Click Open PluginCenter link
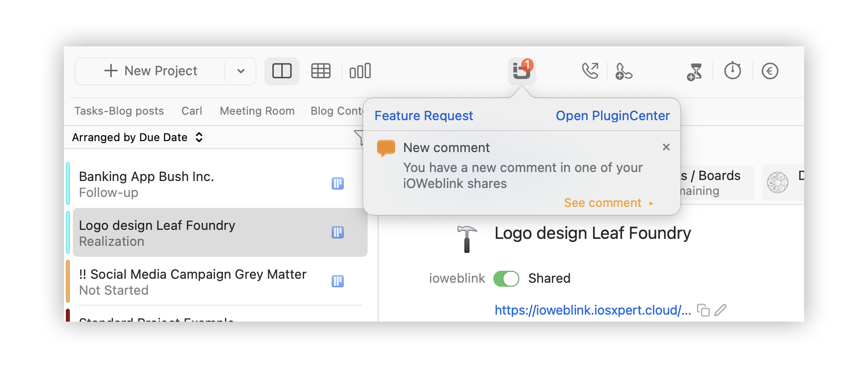 click(613, 116)
